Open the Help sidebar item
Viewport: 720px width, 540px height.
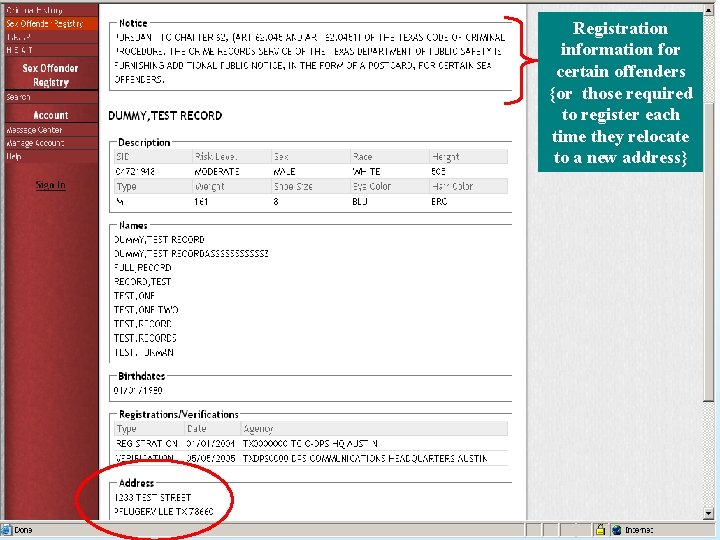point(51,157)
